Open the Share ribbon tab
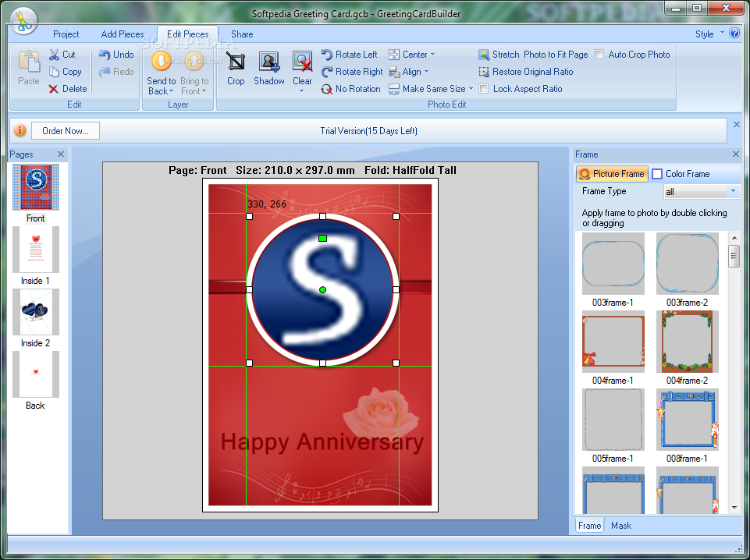Viewport: 750px width, 560px height. (x=242, y=34)
